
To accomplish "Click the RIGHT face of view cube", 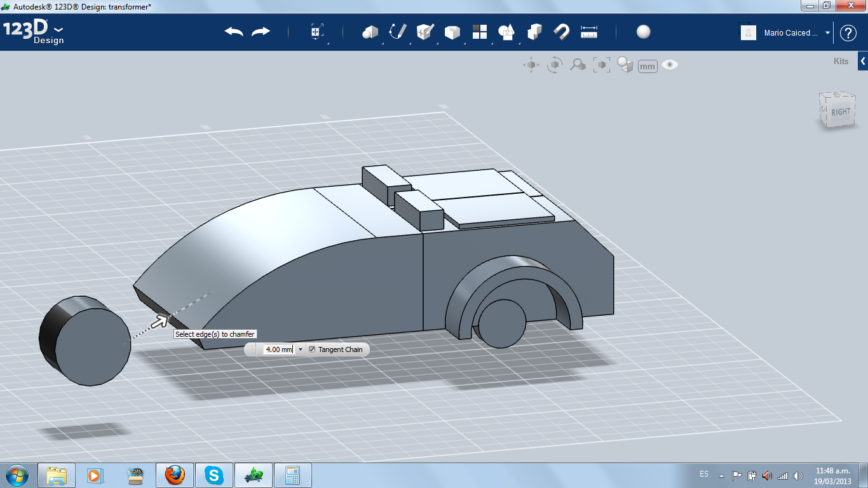I will (840, 112).
